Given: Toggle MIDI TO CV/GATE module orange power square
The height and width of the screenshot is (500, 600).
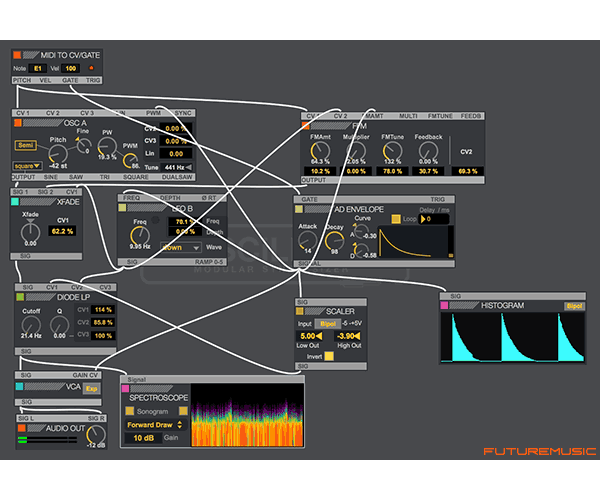Looking at the screenshot, I should (x=17, y=55).
